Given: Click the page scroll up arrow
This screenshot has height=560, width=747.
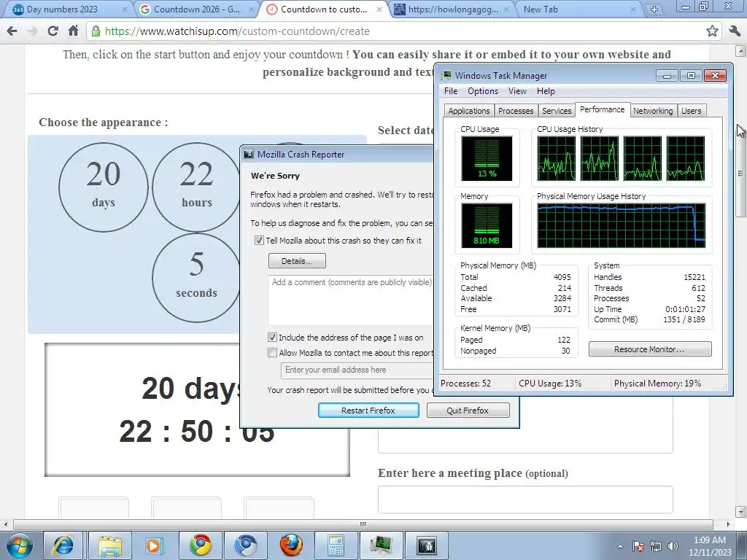Looking at the screenshot, I should click(740, 50).
